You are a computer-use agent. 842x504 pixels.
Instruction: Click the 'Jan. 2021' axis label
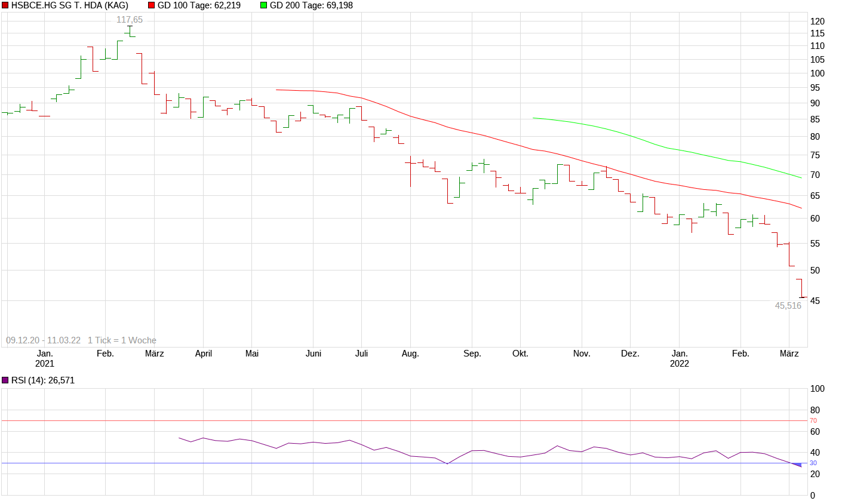pos(45,358)
